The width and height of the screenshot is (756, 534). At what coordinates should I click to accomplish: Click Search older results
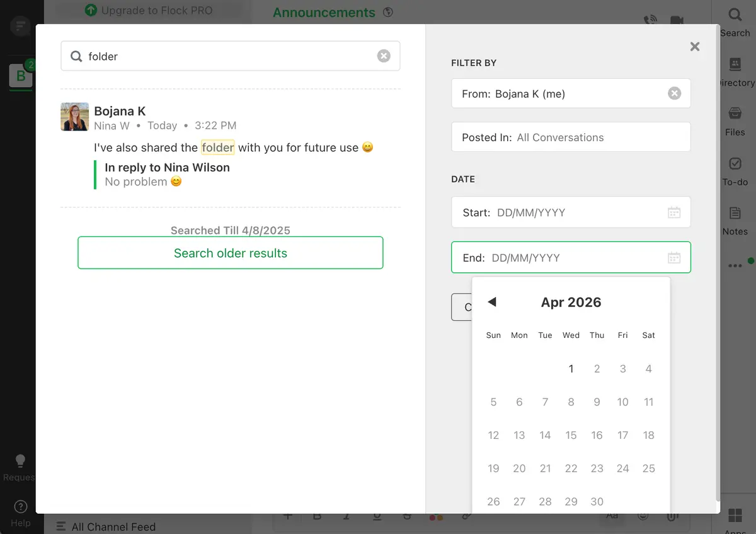pos(230,252)
